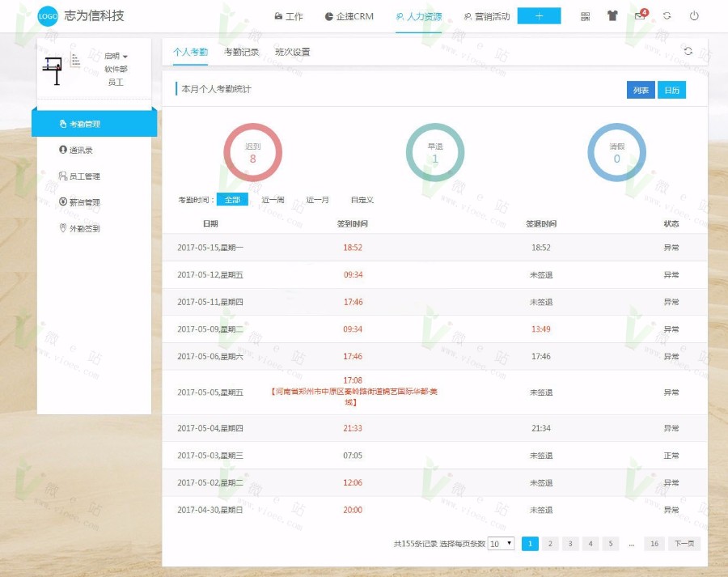Screen dimensions: 728x577
Task: Open the 营销活动 menu
Action: (x=487, y=16)
